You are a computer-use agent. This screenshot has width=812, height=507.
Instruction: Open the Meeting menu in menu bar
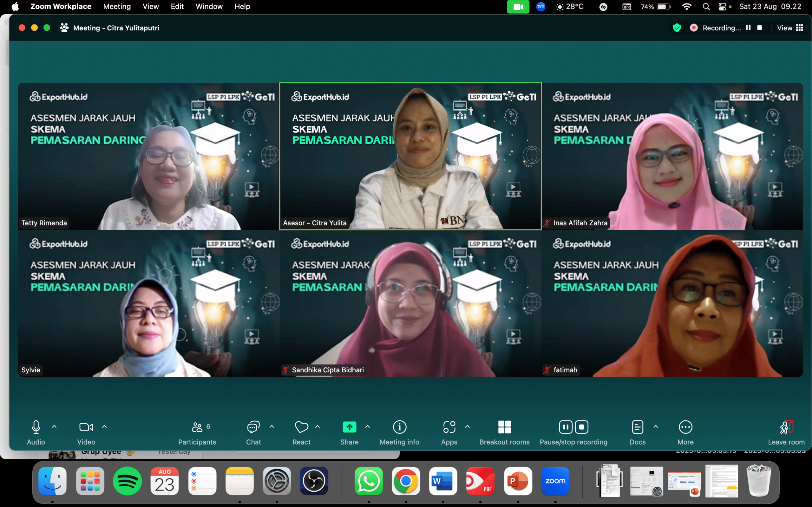[x=117, y=6]
